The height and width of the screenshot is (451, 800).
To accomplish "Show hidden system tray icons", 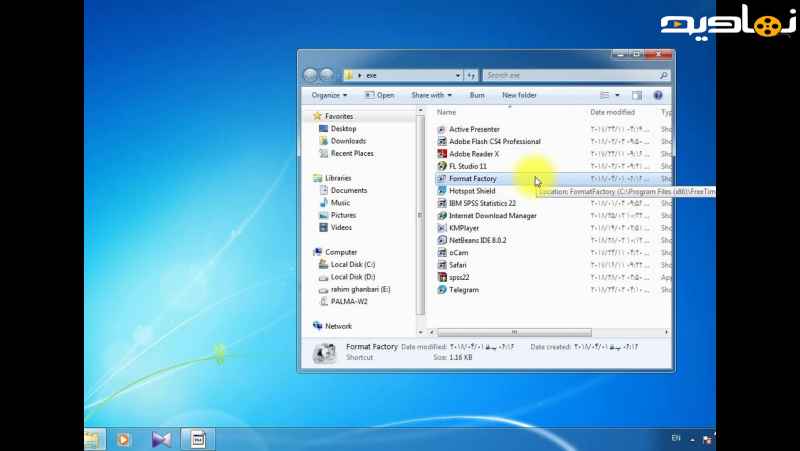I will [x=692, y=439].
